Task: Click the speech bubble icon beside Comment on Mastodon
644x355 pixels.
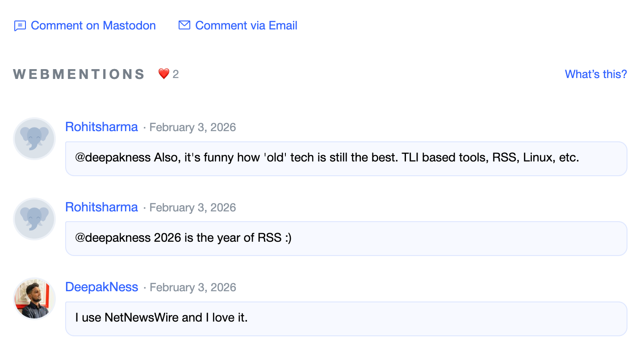Action: click(x=20, y=25)
